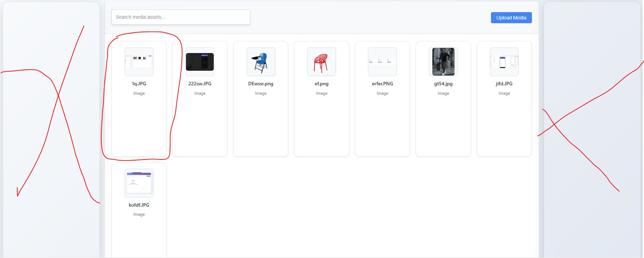Open the blue student chair thumbnail

click(x=261, y=62)
